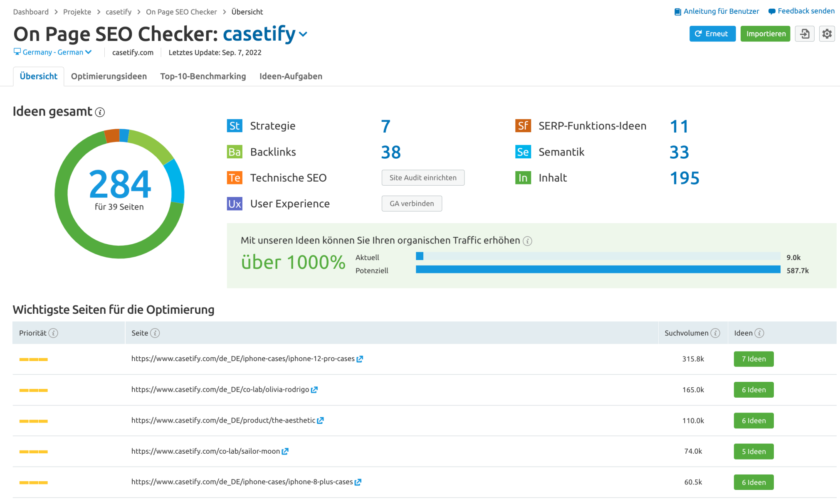The height and width of the screenshot is (504, 840).
Task: Click the Seite column info icon
Action: [x=155, y=333]
